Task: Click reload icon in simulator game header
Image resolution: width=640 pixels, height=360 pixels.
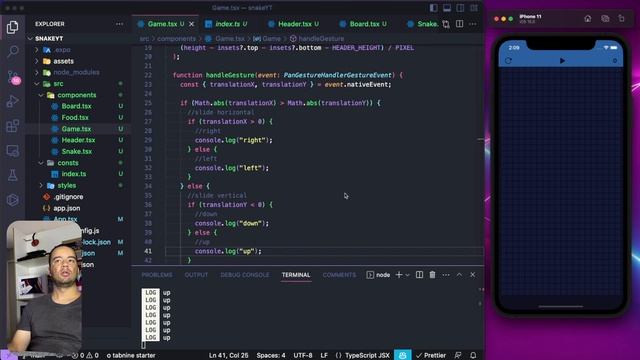Action: tap(508, 60)
